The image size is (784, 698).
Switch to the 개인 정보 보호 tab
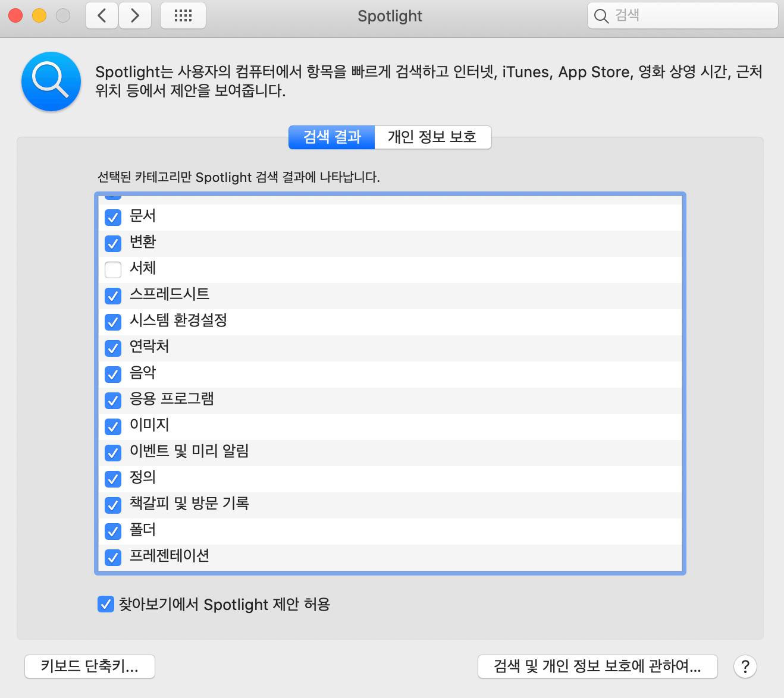432,137
